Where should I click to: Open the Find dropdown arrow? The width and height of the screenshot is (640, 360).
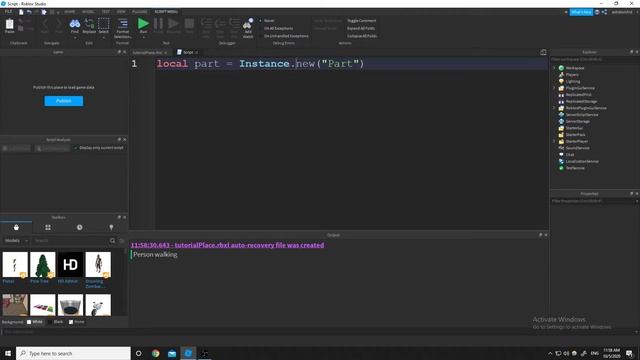click(x=75, y=38)
